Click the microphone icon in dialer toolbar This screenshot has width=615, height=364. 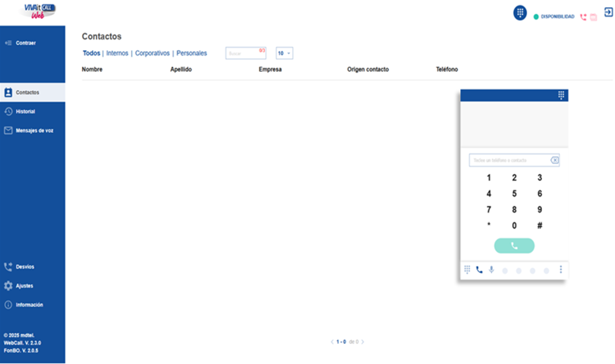pyautogui.click(x=491, y=270)
